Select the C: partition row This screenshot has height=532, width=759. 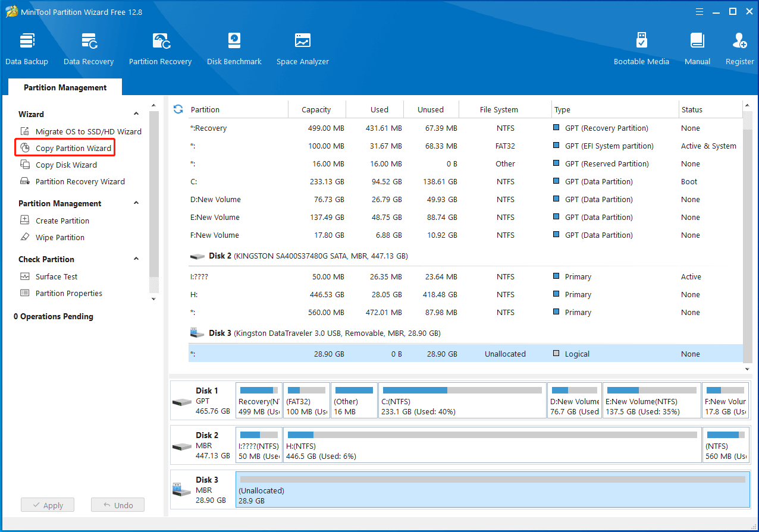pyautogui.click(x=466, y=181)
